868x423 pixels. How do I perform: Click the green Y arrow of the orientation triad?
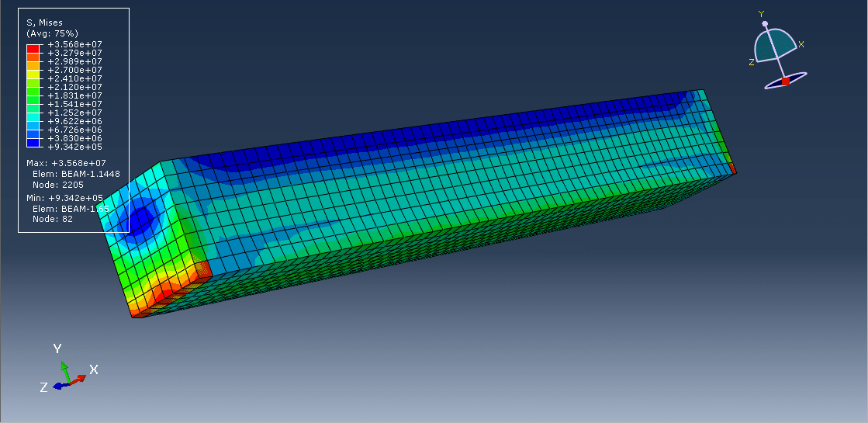click(x=64, y=367)
